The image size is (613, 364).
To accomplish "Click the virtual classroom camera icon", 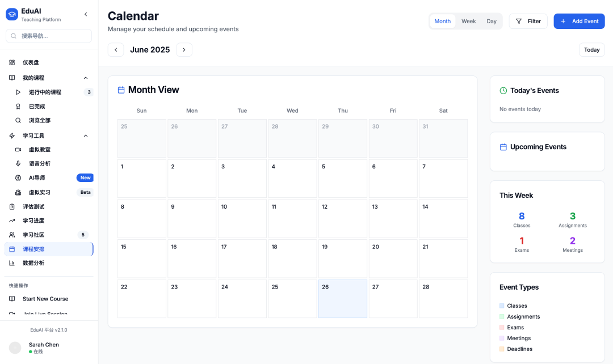I will [18, 150].
